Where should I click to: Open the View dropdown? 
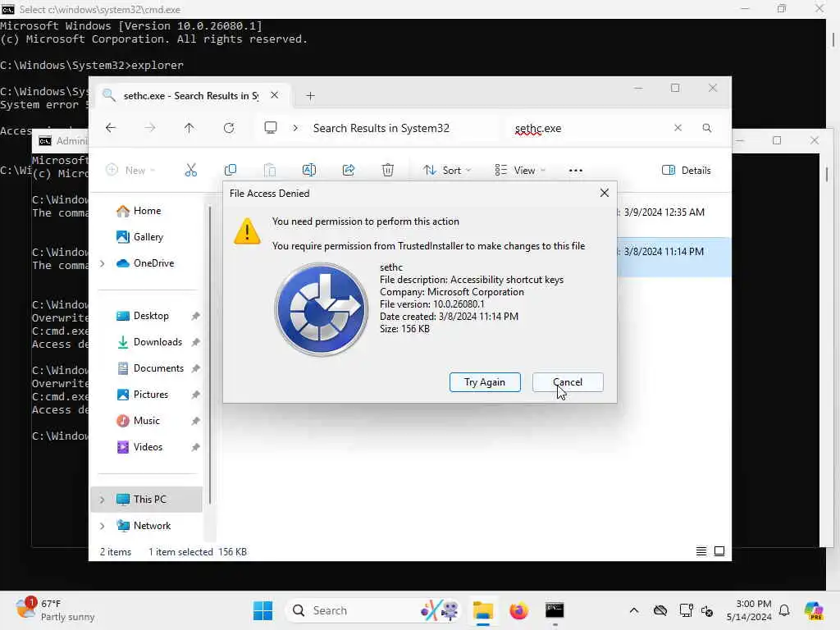point(519,171)
